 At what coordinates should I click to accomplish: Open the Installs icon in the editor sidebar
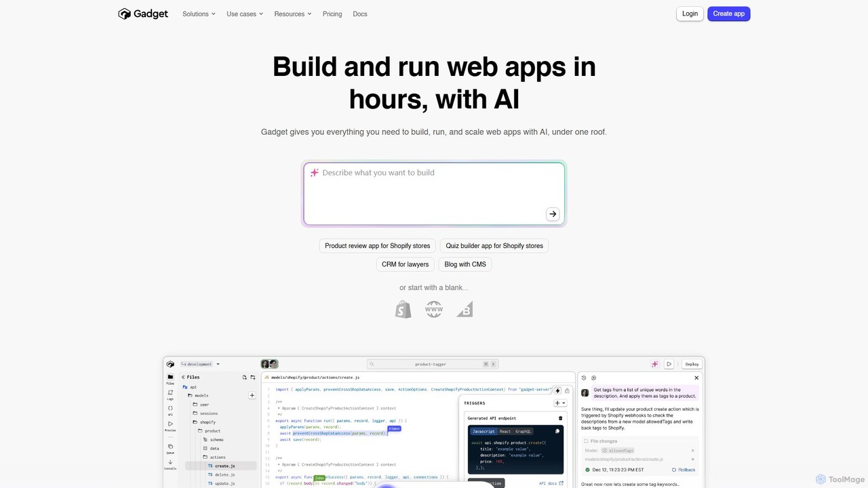pos(170,464)
